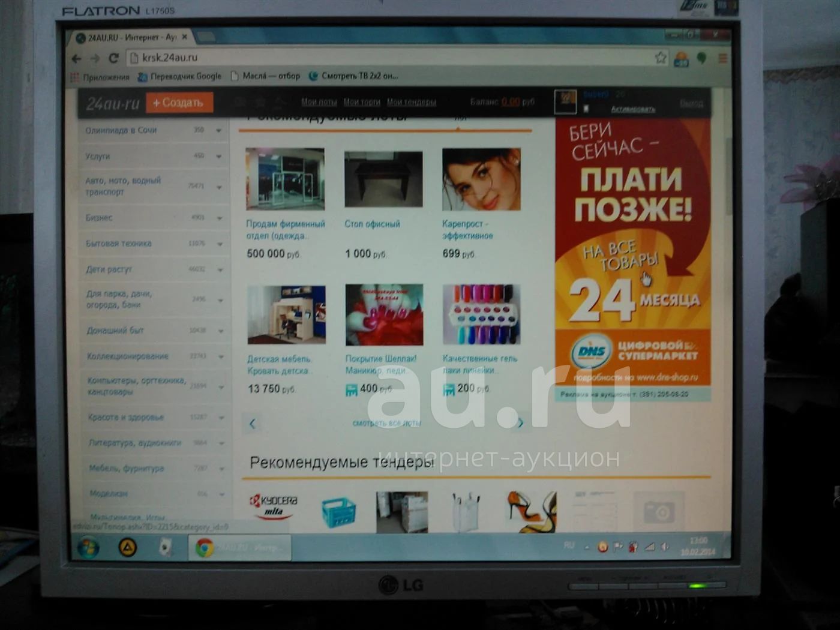The width and height of the screenshot is (840, 630).
Task: Open the Моделизм category
Action: 108,494
